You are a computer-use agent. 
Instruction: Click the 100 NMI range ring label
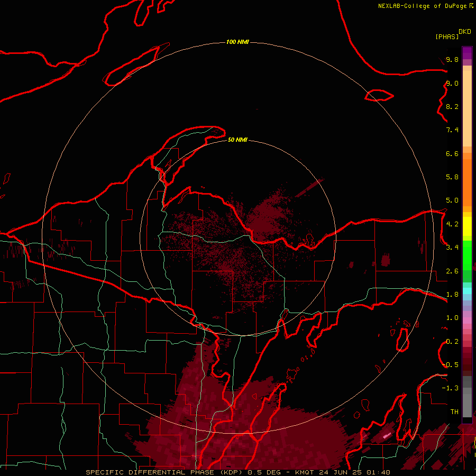click(237, 42)
